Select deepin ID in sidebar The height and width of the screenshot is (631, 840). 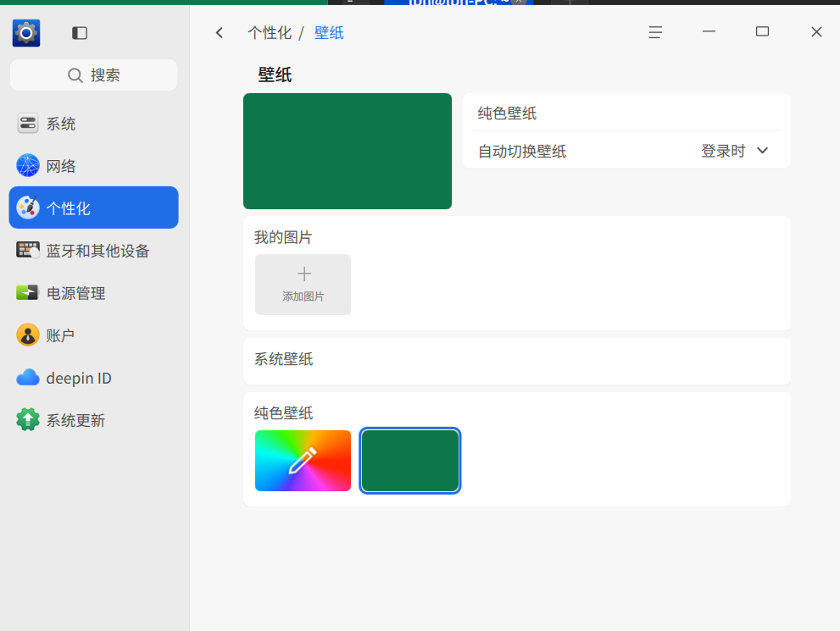[94, 378]
